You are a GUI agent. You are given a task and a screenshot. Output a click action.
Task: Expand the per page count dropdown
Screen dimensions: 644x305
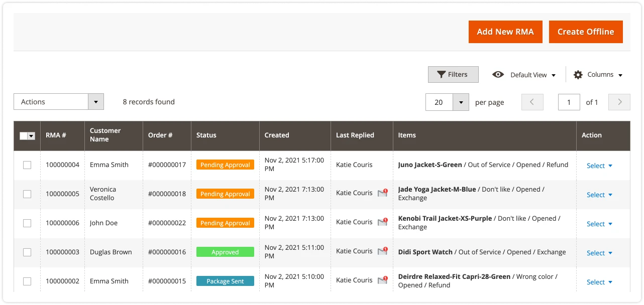click(x=461, y=102)
